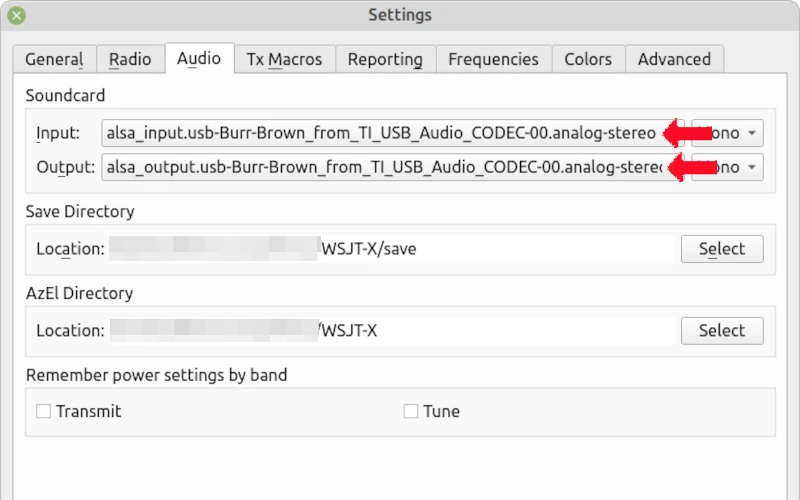Screen dimensions: 800x500
Task: Enable the Transmit power checkbox
Action: (x=43, y=411)
